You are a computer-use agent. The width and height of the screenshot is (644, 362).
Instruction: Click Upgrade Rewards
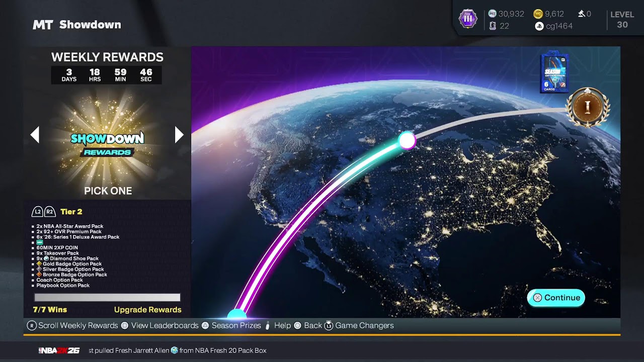(x=148, y=310)
